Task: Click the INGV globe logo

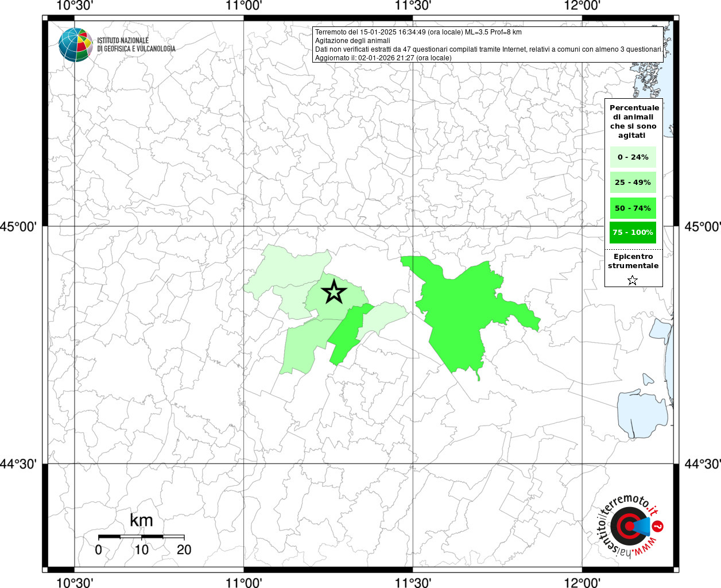Action: tap(76, 45)
